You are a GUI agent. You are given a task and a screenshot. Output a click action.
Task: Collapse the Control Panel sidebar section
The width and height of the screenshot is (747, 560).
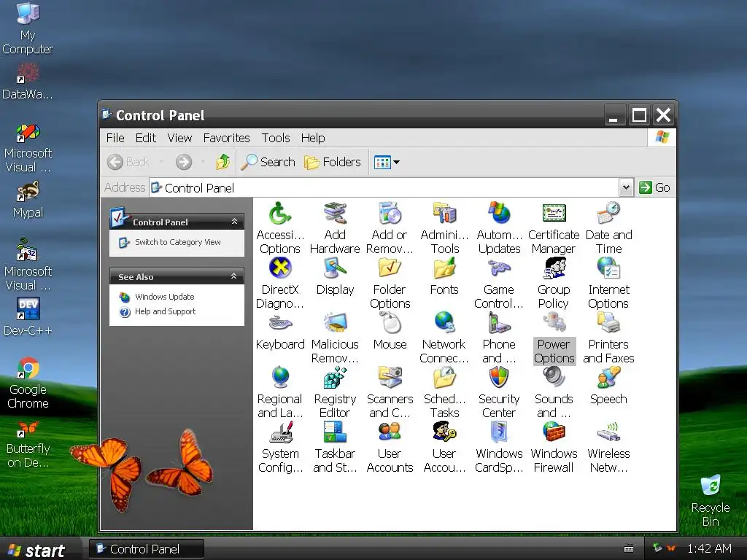pyautogui.click(x=234, y=222)
